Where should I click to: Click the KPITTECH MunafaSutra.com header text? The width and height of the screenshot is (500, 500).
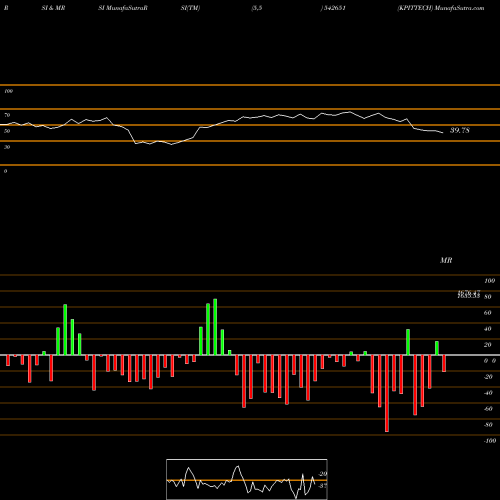click(441, 8)
